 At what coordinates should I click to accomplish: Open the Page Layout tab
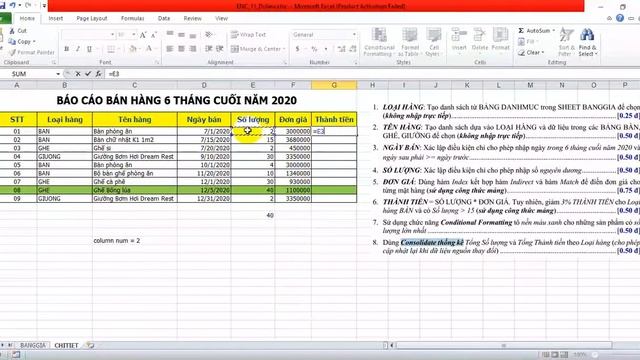tap(92, 18)
